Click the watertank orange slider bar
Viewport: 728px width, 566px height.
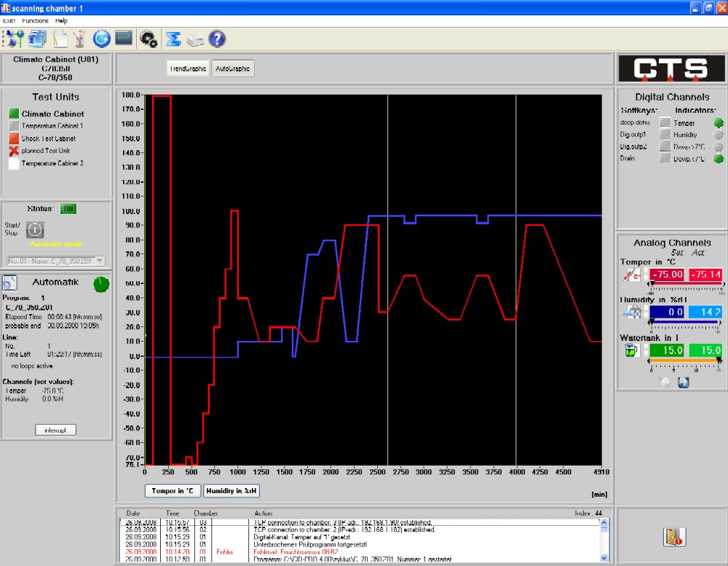point(684,360)
